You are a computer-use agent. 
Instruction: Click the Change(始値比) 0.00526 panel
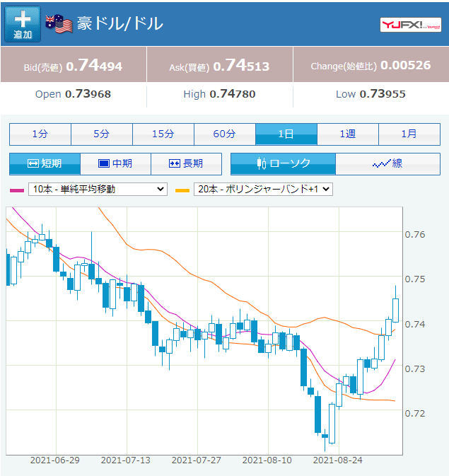[x=371, y=64]
